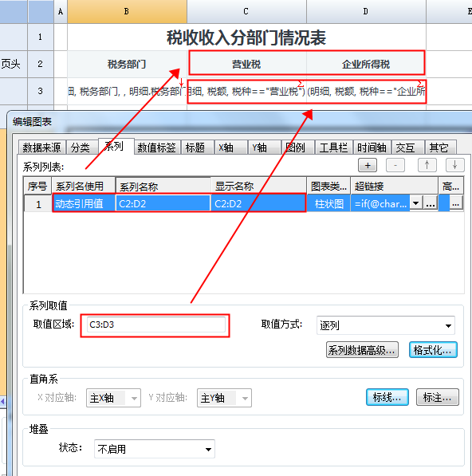Switch to the 数值标签 tab
Image resolution: width=472 pixels, height=476 pixels.
pos(156,148)
